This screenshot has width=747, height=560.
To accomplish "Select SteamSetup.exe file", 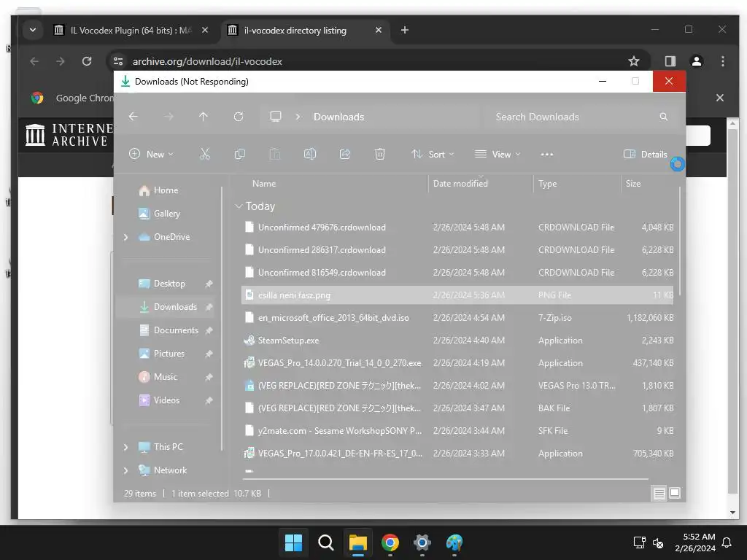I will pos(457,341).
